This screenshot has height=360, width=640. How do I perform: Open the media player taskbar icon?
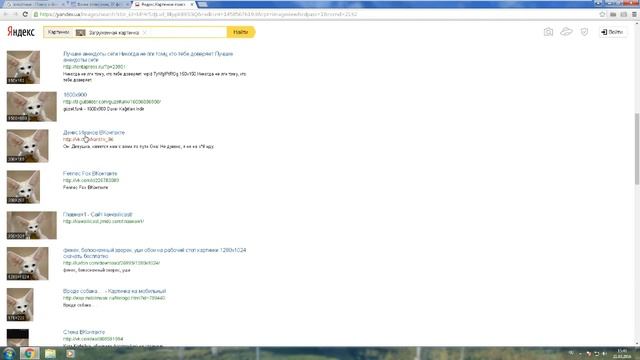pos(70,353)
